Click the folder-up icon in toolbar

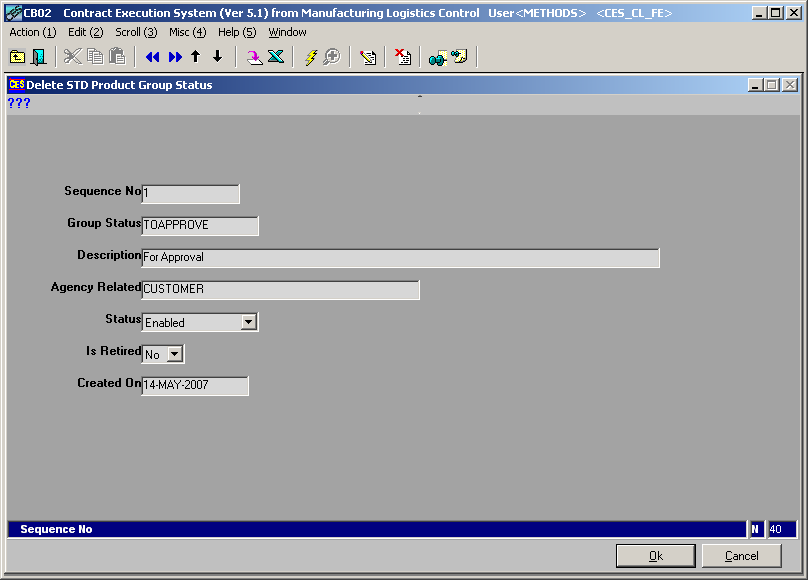17,57
